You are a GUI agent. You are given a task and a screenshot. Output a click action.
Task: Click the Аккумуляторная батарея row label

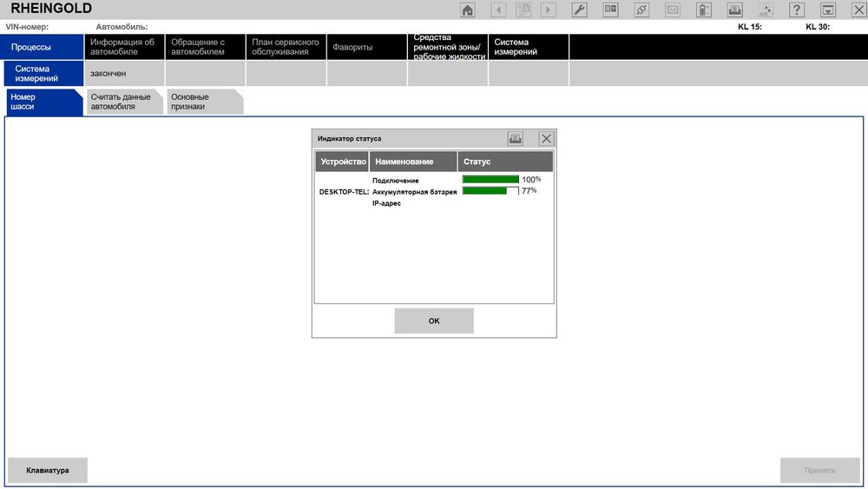[x=414, y=192]
